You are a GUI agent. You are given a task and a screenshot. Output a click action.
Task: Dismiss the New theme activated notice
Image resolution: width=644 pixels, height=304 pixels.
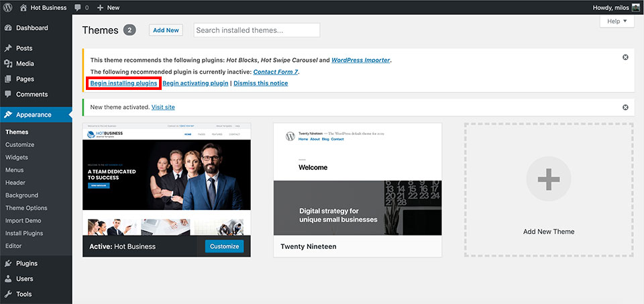point(625,107)
